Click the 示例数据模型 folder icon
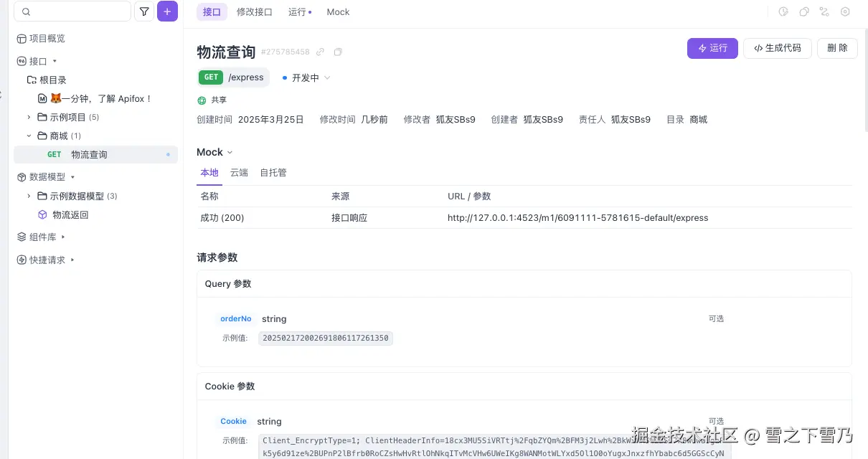The width and height of the screenshot is (868, 459). [x=42, y=196]
